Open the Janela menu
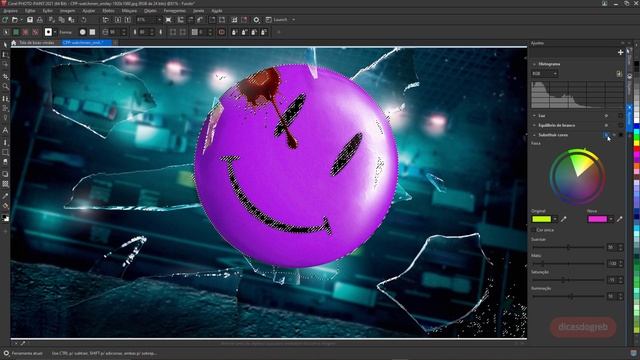This screenshot has height=360, width=640. (198, 11)
